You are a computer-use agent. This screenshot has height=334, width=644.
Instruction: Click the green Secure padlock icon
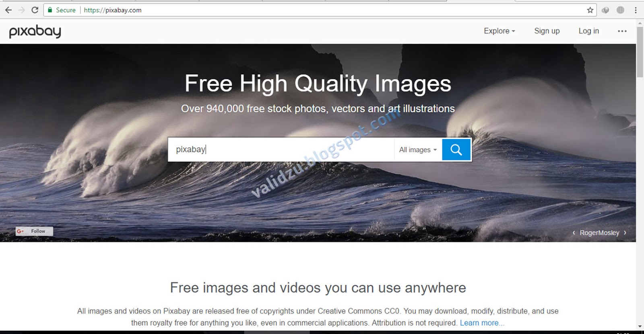click(50, 10)
